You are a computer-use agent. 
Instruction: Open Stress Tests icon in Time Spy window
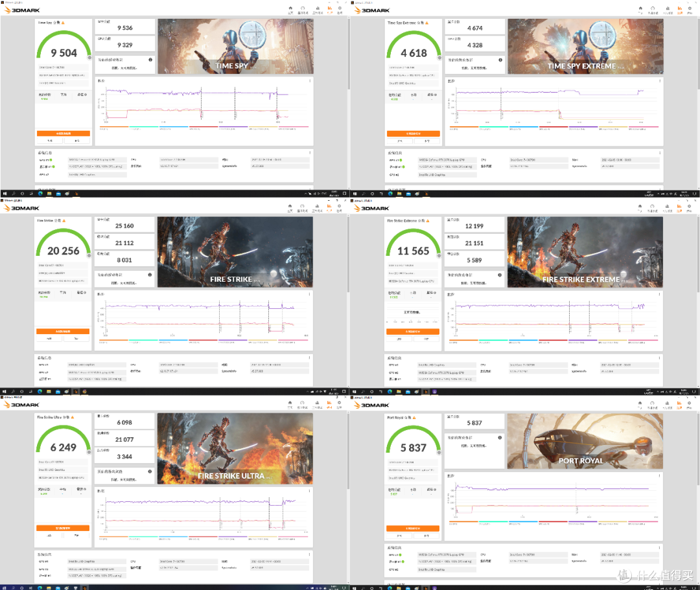[318, 9]
